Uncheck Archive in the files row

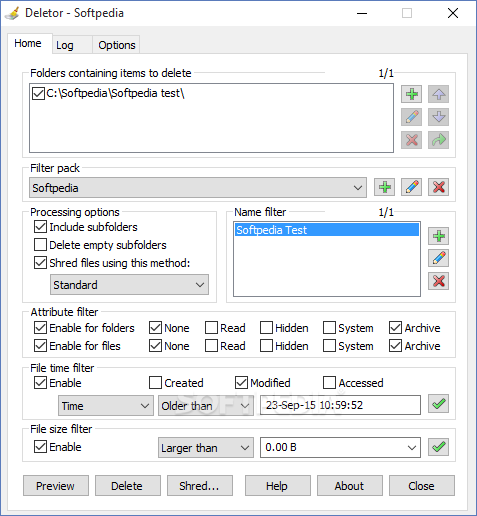395,346
